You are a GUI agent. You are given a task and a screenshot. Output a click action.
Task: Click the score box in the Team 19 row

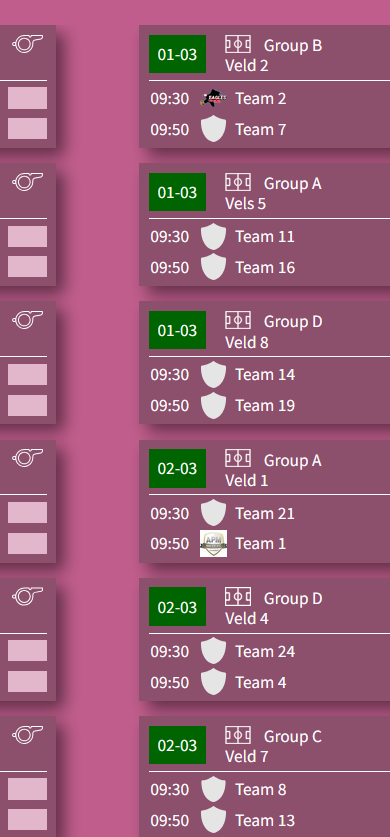tap(27, 406)
